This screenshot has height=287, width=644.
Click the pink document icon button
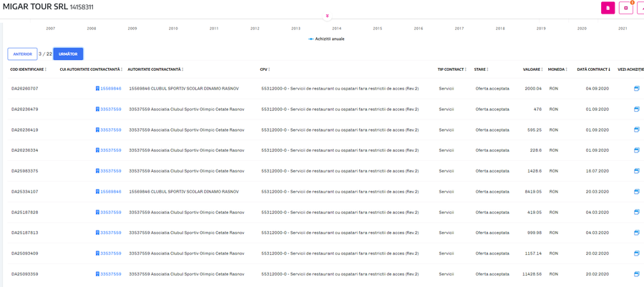pos(608,8)
